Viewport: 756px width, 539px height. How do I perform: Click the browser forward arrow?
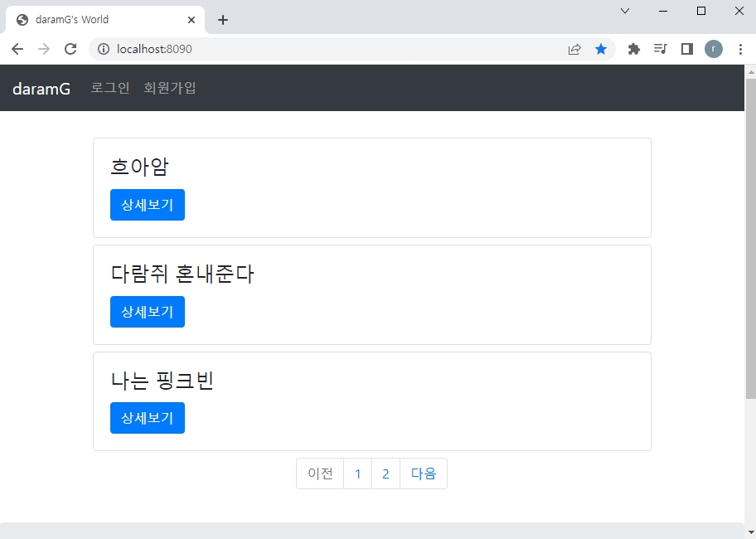tap(44, 49)
